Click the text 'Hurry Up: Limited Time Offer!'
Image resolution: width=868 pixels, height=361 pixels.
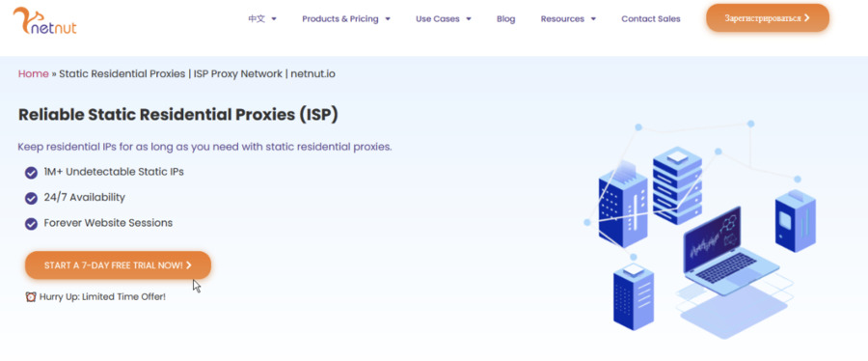[x=102, y=296]
